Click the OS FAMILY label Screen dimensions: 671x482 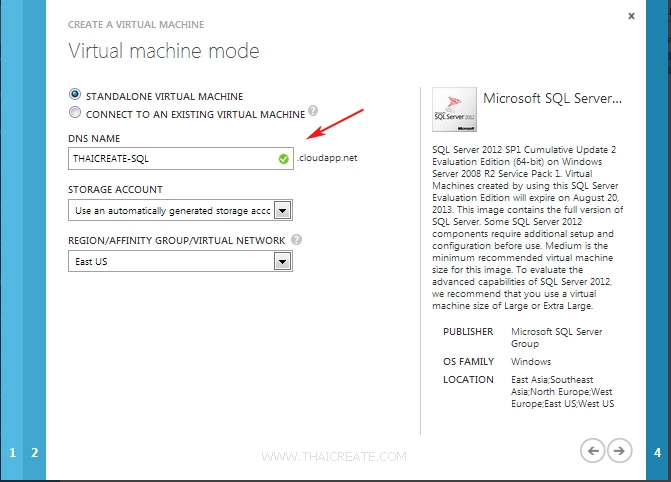click(x=469, y=362)
